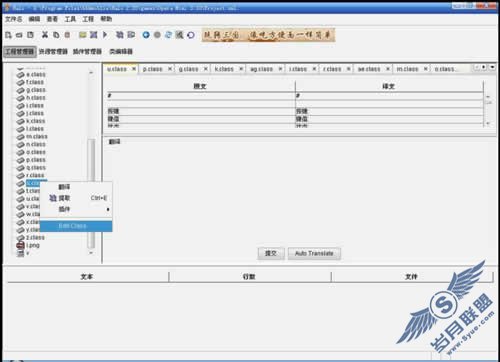Click the circular refresh arrow icon

[x=191, y=35]
